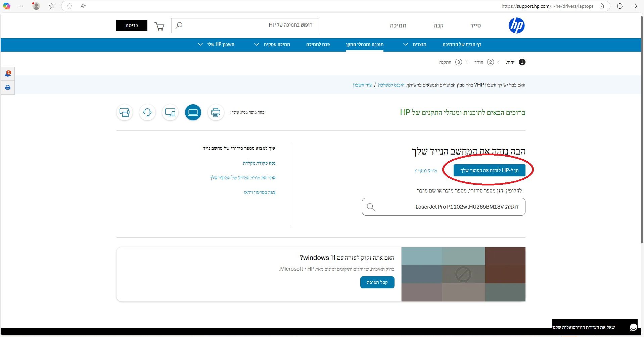Open the shopping cart
The image size is (644, 337).
[159, 26]
